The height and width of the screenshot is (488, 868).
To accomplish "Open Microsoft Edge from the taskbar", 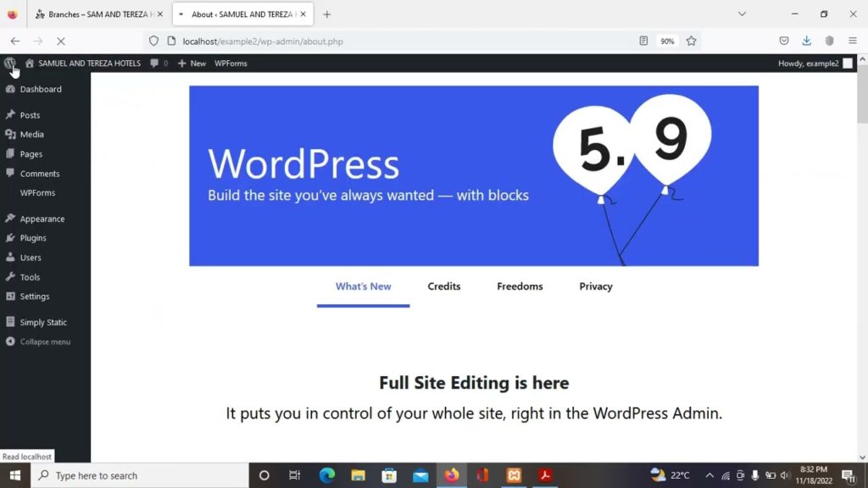I will pyautogui.click(x=327, y=475).
